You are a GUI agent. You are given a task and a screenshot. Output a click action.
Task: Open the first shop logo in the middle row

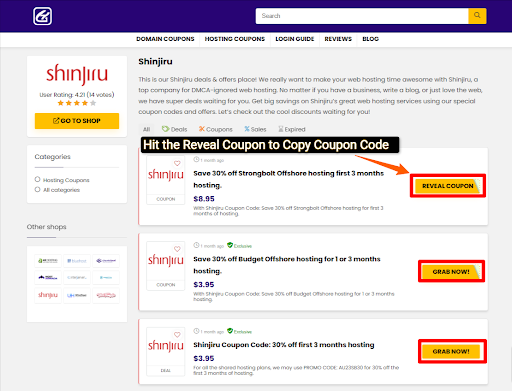[x=48, y=277]
